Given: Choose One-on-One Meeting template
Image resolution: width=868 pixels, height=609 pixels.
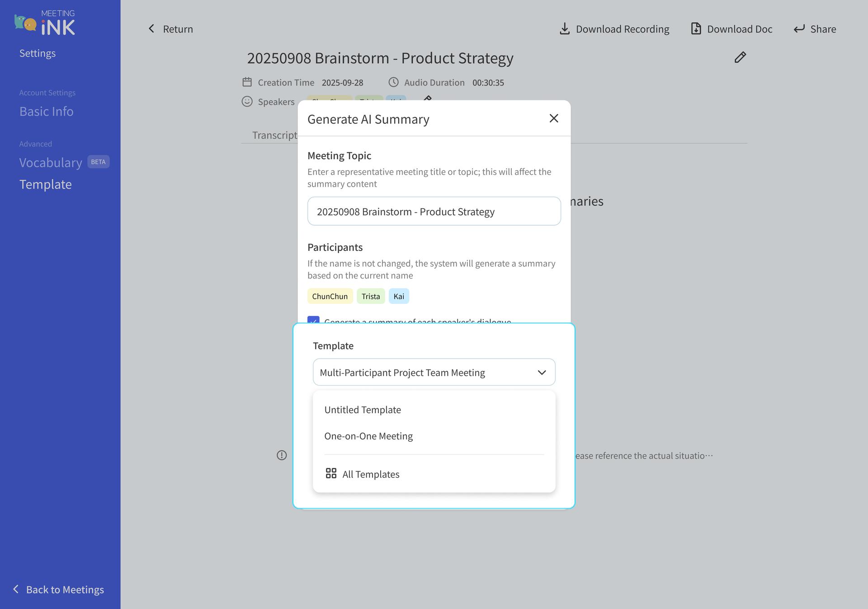Looking at the screenshot, I should click(368, 436).
